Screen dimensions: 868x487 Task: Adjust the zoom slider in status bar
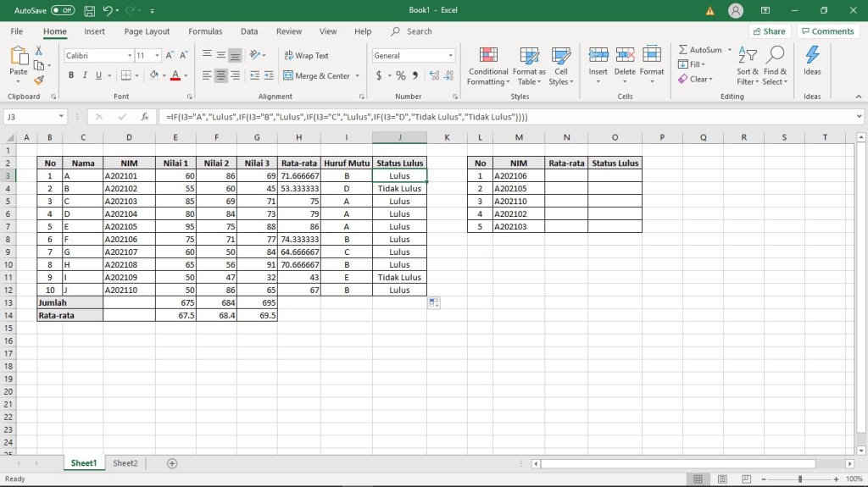click(799, 479)
